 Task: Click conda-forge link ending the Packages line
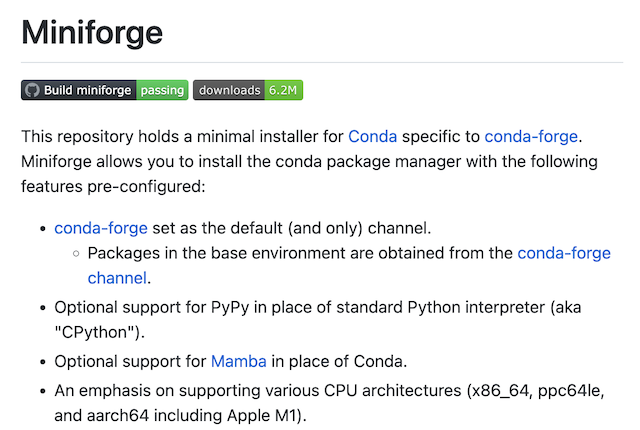coord(564,253)
